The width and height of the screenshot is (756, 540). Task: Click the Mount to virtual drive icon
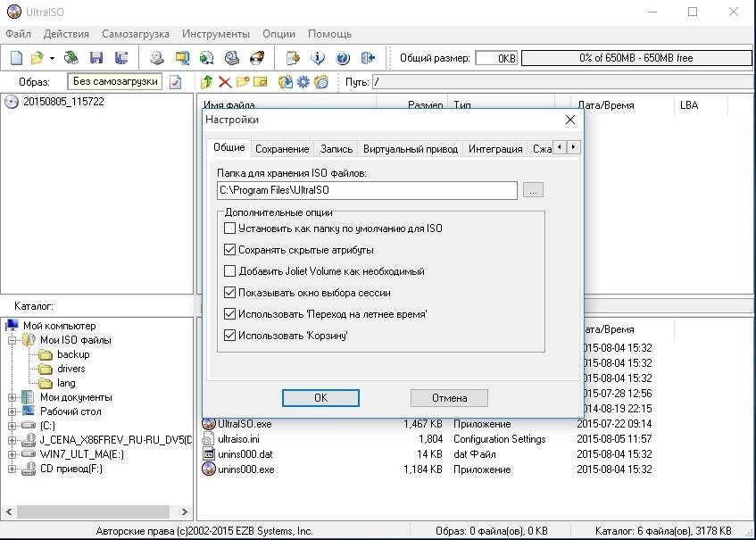point(232,58)
